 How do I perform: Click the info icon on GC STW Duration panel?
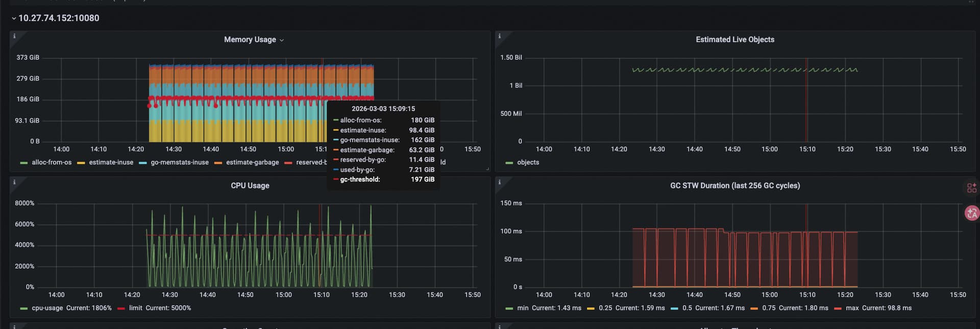(499, 182)
